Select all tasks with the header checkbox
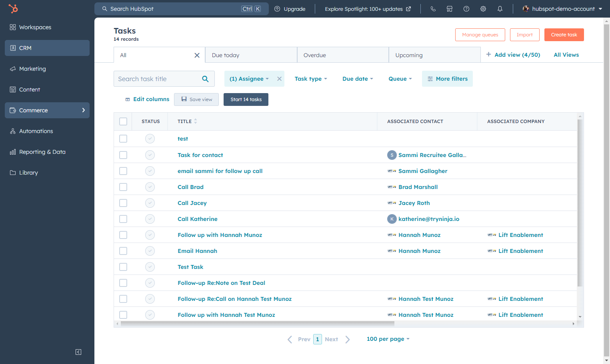610x364 pixels. (123, 121)
